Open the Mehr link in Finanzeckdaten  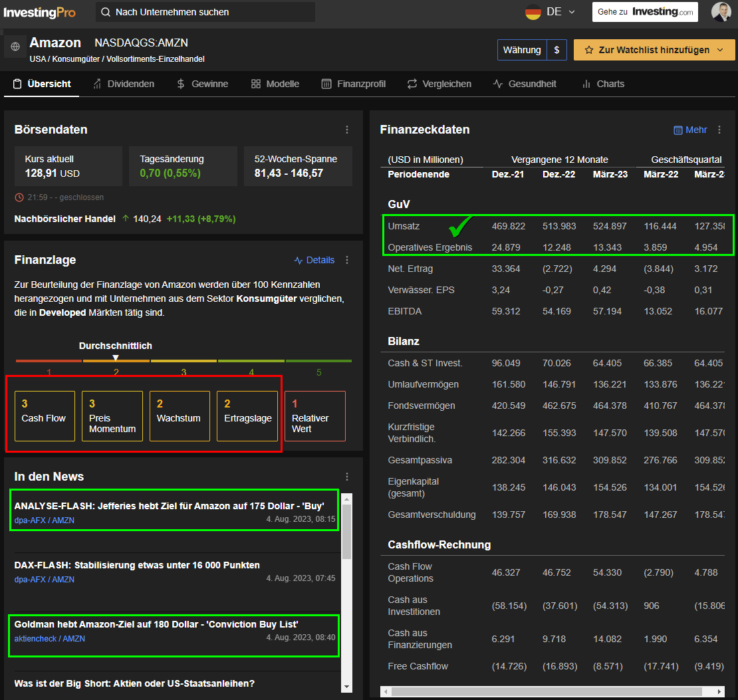691,130
